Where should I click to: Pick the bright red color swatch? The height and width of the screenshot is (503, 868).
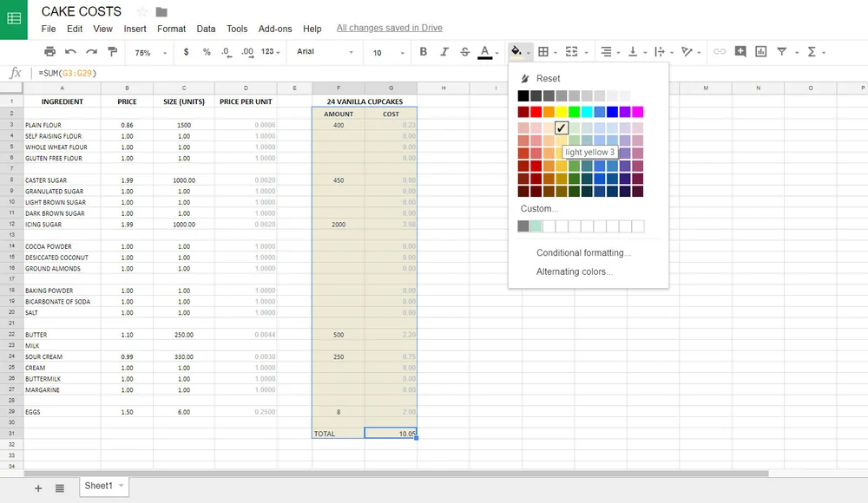click(536, 113)
